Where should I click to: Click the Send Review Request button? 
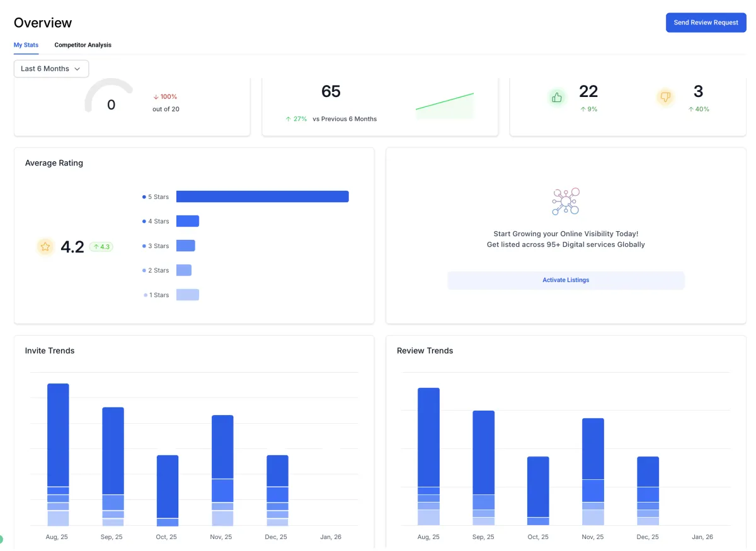(706, 23)
